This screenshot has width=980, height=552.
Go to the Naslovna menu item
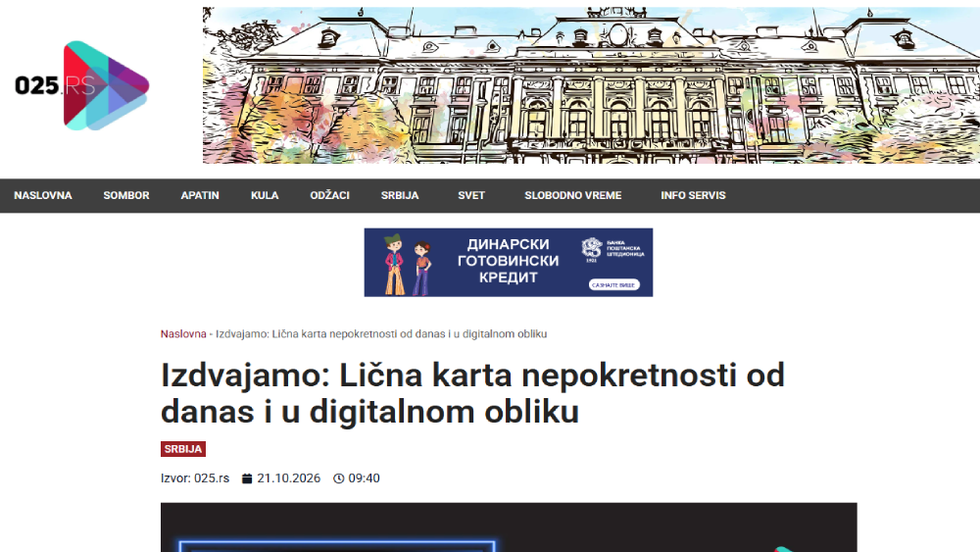point(43,196)
